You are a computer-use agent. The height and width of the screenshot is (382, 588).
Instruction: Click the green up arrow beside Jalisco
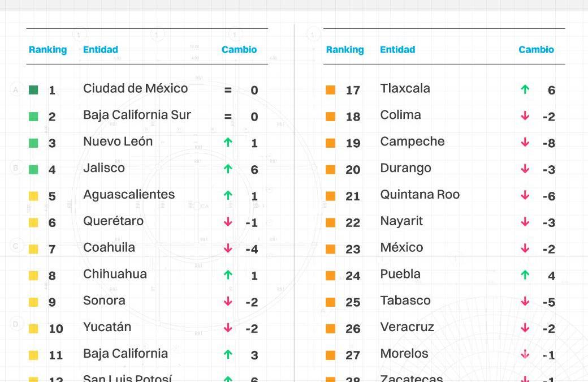click(228, 169)
